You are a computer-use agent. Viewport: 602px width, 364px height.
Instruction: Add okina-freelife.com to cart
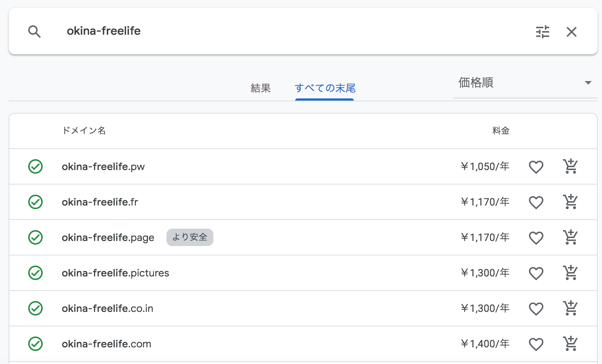pyautogui.click(x=571, y=344)
